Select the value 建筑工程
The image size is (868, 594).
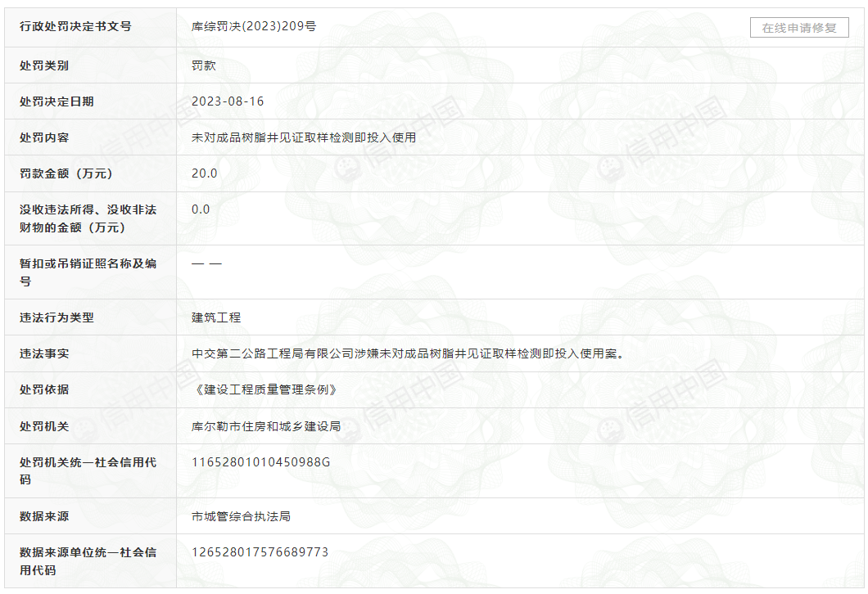pyautogui.click(x=216, y=317)
